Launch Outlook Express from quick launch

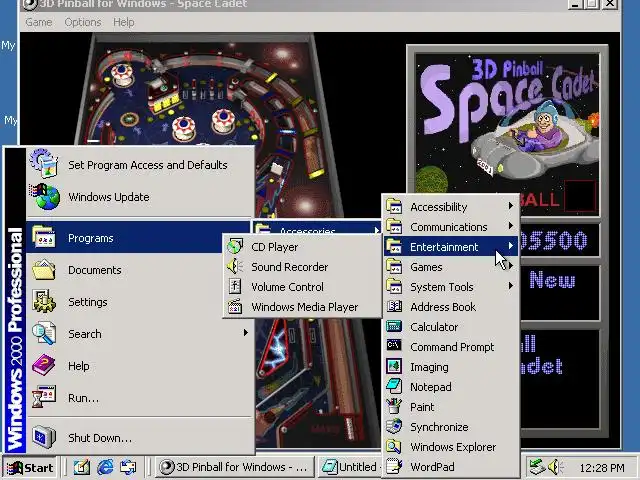pos(128,467)
